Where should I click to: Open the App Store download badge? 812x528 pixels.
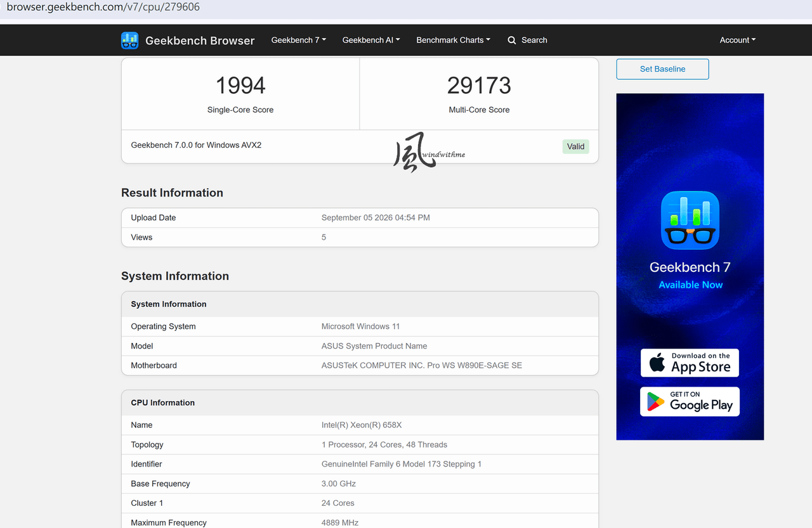pos(690,363)
